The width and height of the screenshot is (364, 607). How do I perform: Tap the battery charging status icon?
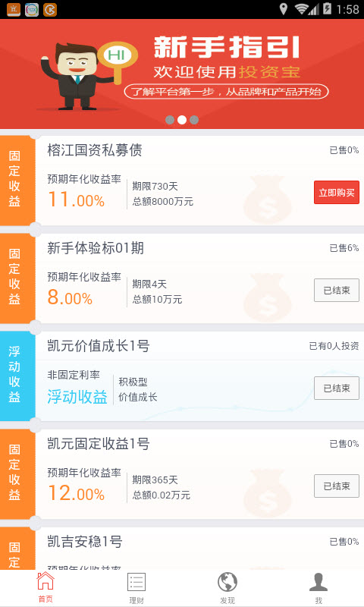[328, 8]
